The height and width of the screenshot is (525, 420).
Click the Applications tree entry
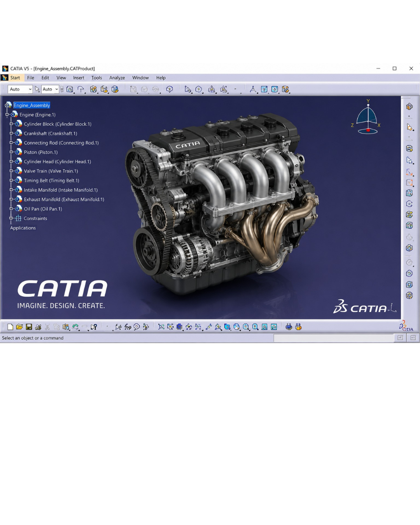23,228
